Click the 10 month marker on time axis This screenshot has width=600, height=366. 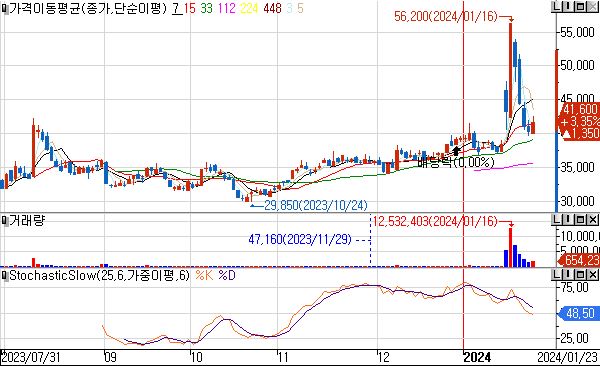click(197, 357)
